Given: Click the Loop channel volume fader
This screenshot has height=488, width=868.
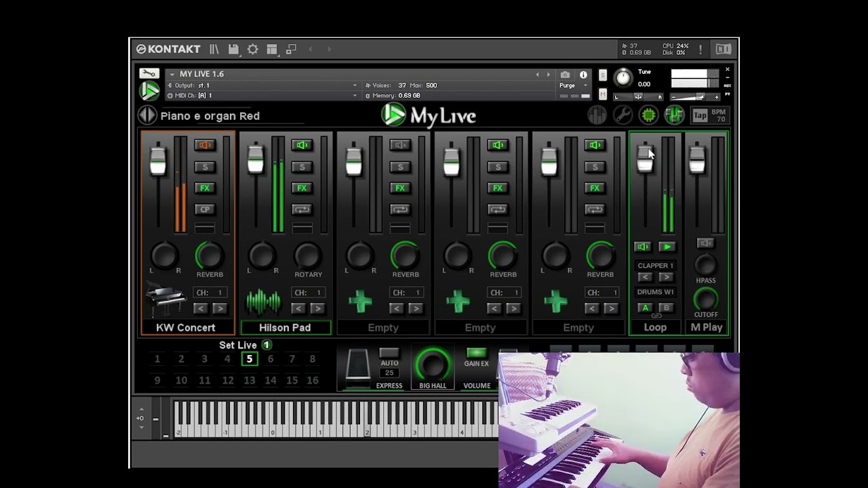Looking at the screenshot, I should point(645,158).
